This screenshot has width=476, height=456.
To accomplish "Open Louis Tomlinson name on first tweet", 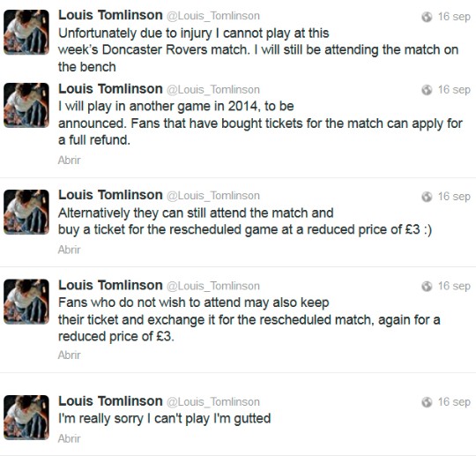I will (110, 15).
